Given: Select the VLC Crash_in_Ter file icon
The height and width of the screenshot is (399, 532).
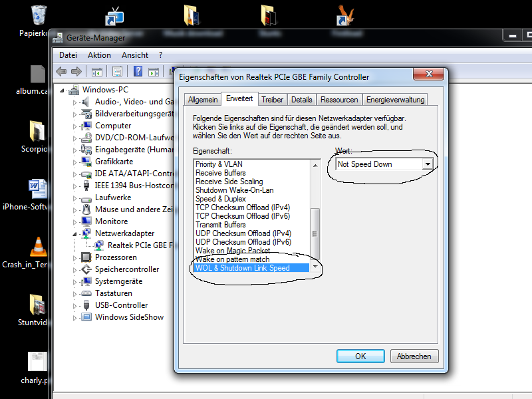Looking at the screenshot, I should tap(39, 247).
